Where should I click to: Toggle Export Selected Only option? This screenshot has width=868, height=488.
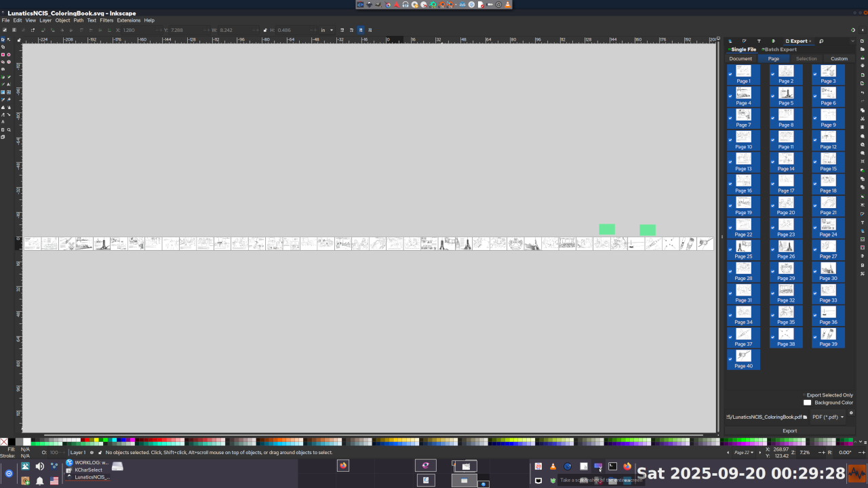pos(804,395)
